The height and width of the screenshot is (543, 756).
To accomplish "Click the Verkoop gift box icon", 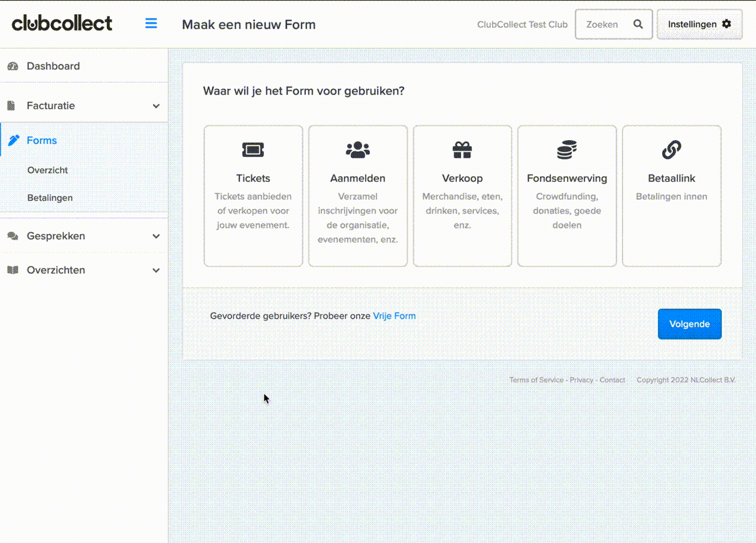I will coord(462,150).
